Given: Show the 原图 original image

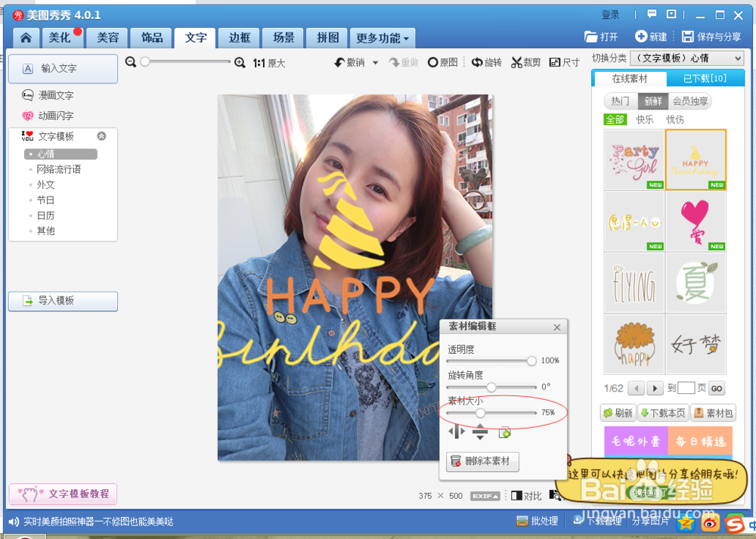Looking at the screenshot, I should (442, 63).
